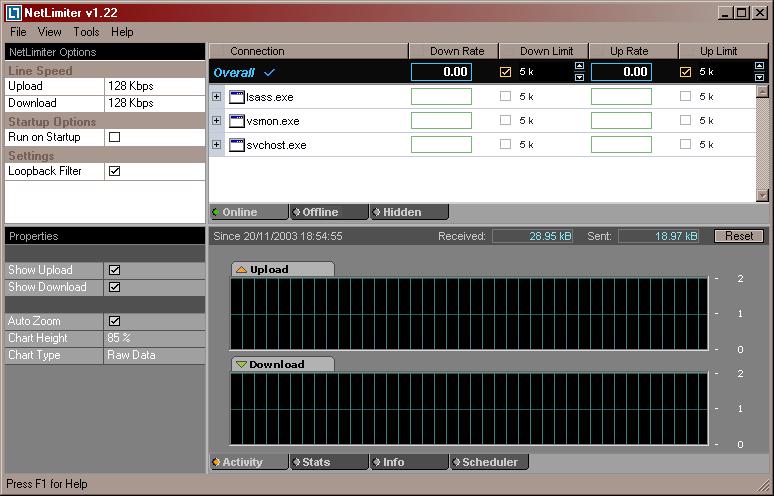This screenshot has height=496, width=774.
Task: Click the vsmon.exe 5 k Down Limit value
Action: coord(526,120)
